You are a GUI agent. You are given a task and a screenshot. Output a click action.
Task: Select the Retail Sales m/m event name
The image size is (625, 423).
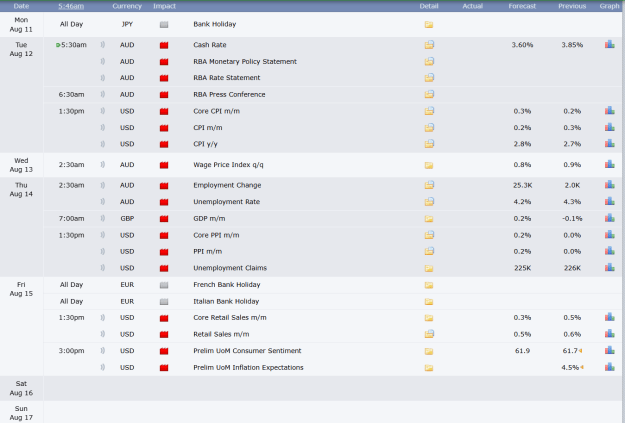pos(221,334)
